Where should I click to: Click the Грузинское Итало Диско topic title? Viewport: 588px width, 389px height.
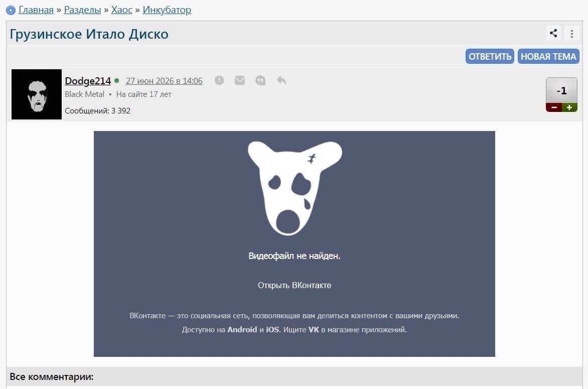tap(89, 34)
